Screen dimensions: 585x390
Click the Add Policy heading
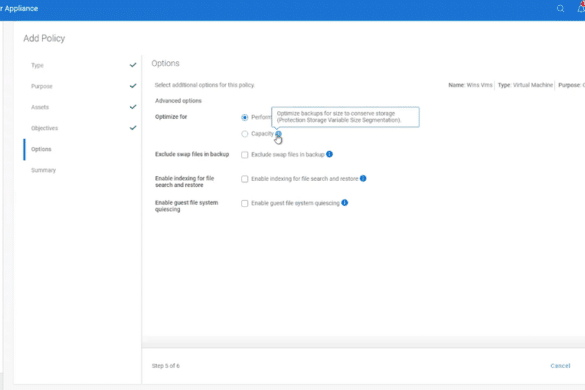[44, 38]
